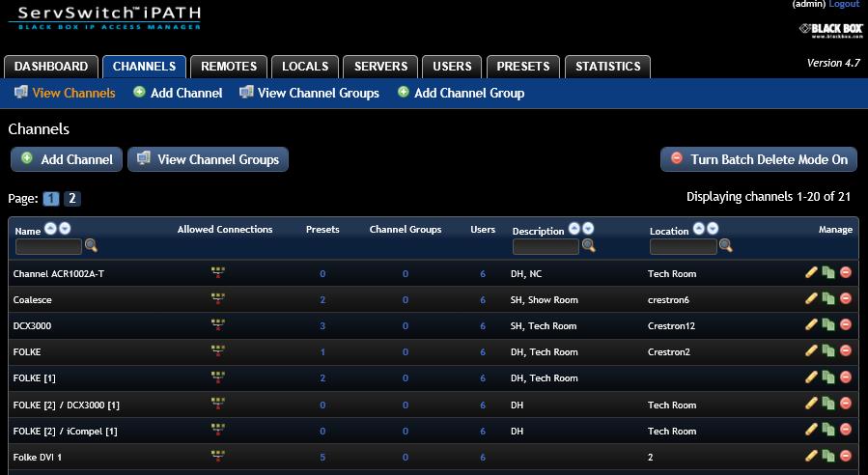Search by description using the magnifier icon
The image size is (868, 475).
(588, 246)
